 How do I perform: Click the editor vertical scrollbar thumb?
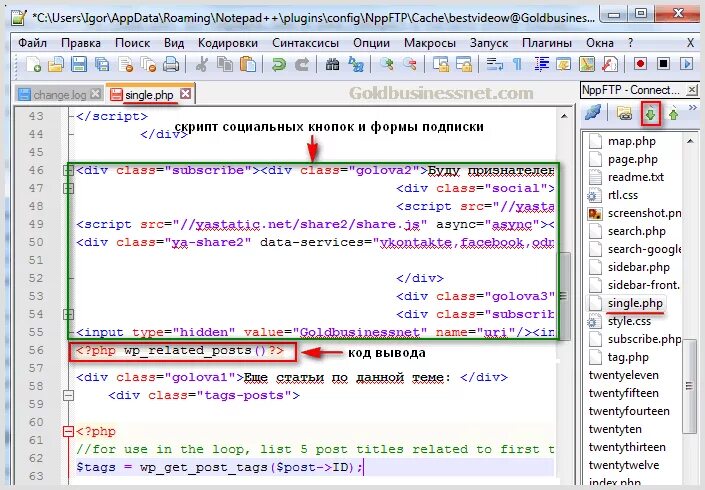[x=563, y=296]
